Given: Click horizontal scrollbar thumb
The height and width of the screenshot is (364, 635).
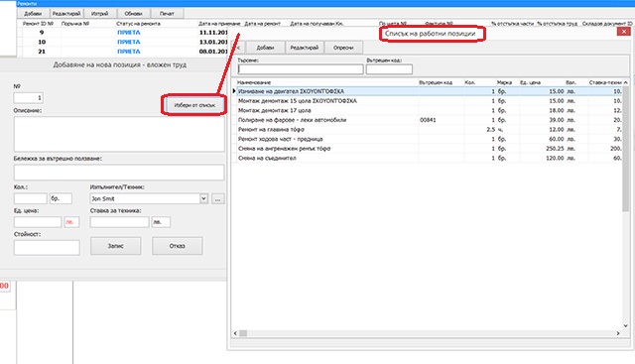Looking at the screenshot, I should pyautogui.click(x=243, y=333).
